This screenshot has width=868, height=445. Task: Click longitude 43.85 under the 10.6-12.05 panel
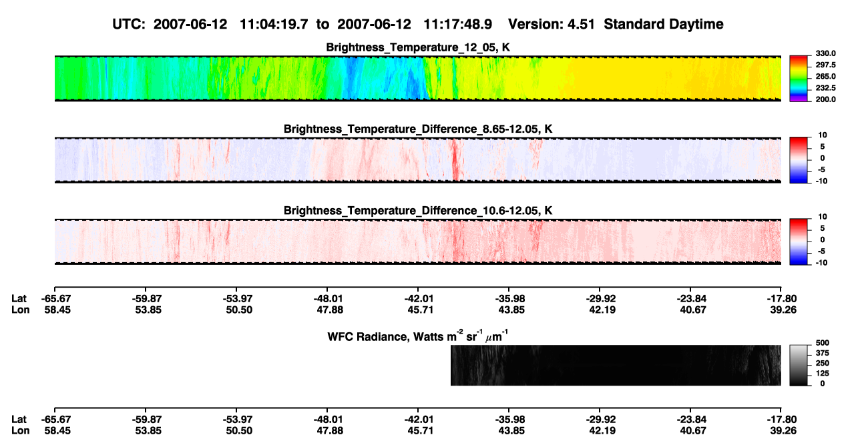[x=511, y=310]
